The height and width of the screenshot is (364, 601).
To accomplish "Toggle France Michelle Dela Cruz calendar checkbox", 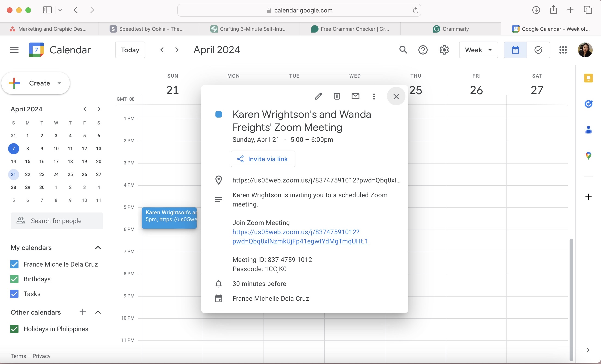I will coord(14,264).
